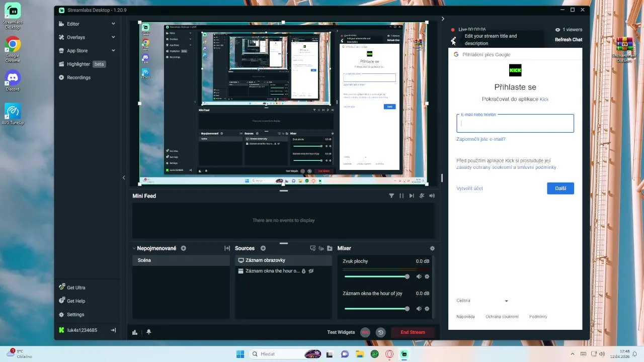Click the Podmínky footer link
Screen dimensions: 644x362
pos(538,317)
